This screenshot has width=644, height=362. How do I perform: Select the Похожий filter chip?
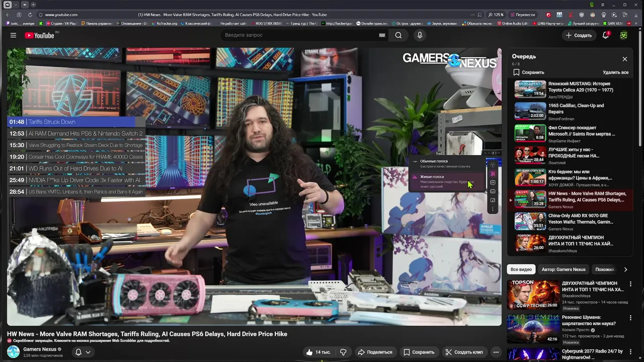(604, 269)
